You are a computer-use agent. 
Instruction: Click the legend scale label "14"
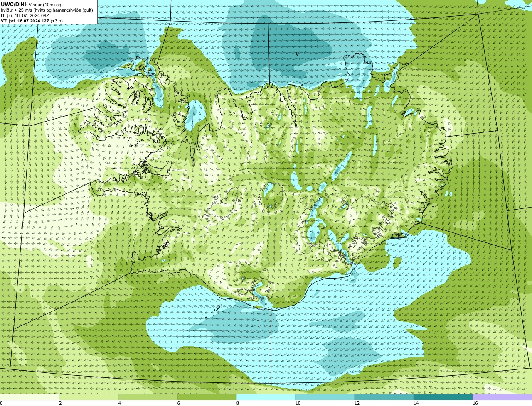coord(416,403)
